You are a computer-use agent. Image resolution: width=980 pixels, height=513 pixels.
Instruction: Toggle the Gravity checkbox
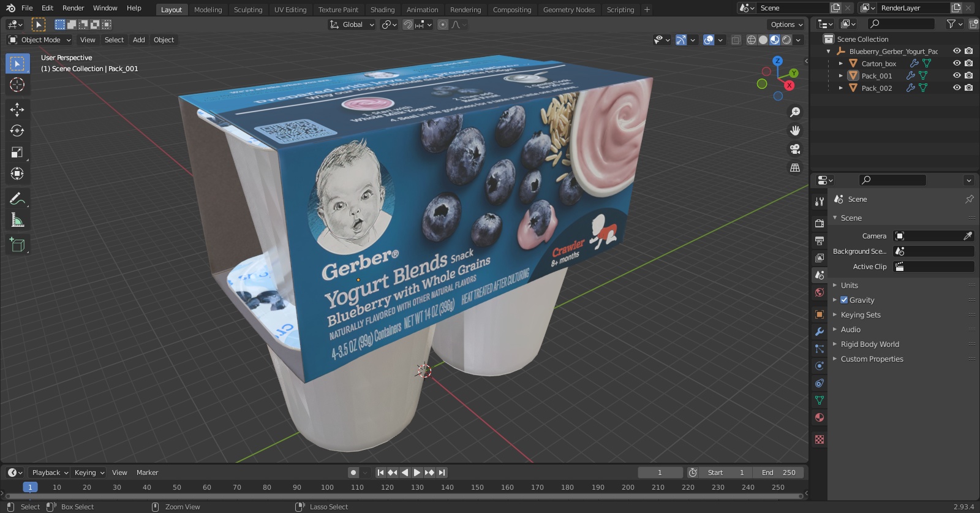pyautogui.click(x=844, y=300)
